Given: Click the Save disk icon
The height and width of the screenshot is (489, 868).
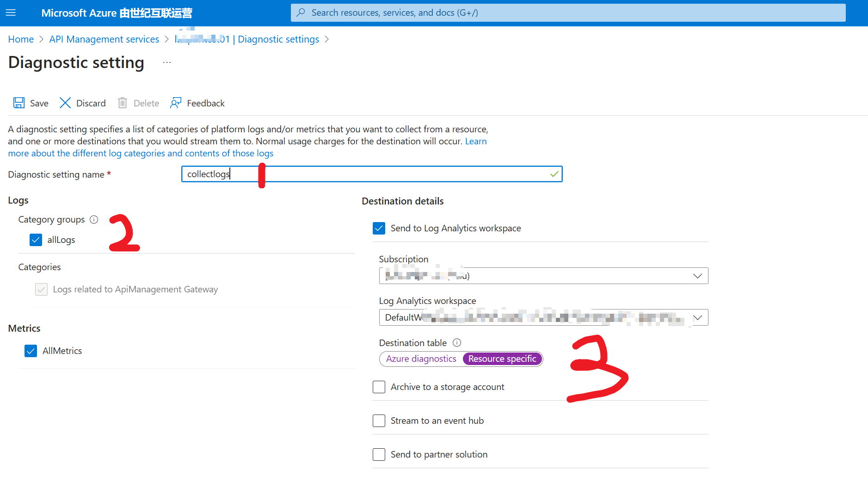Looking at the screenshot, I should (19, 103).
